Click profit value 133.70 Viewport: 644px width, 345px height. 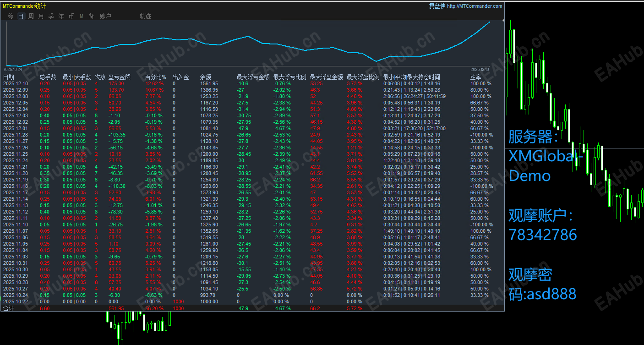pyautogui.click(x=116, y=90)
